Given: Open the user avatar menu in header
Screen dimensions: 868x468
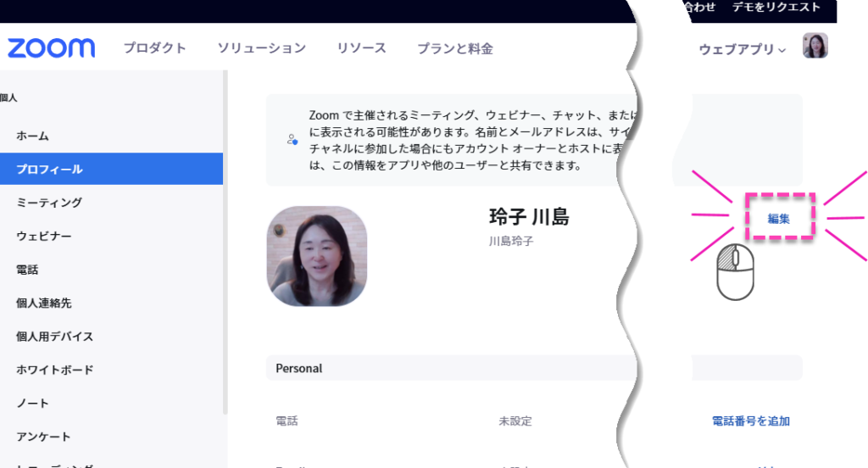Looking at the screenshot, I should (815, 46).
